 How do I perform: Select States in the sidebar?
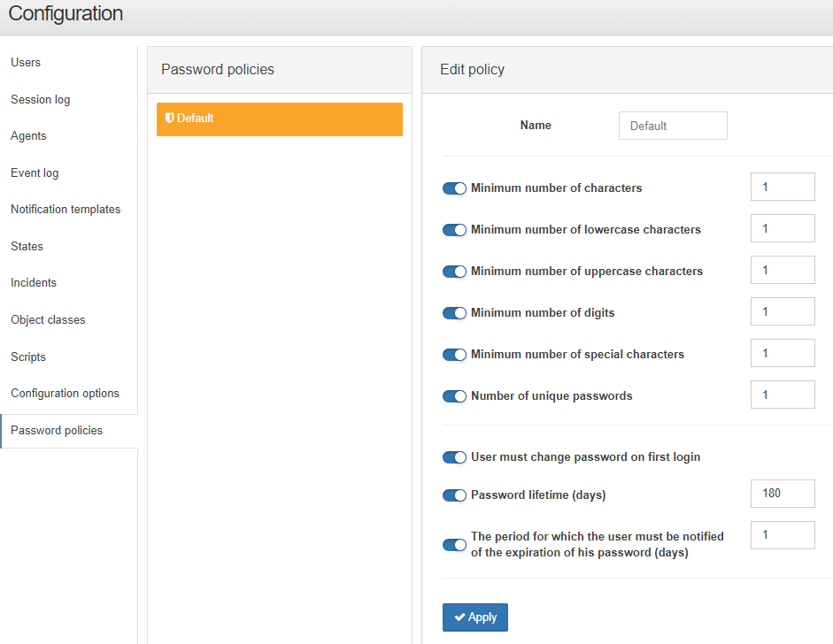[27, 246]
